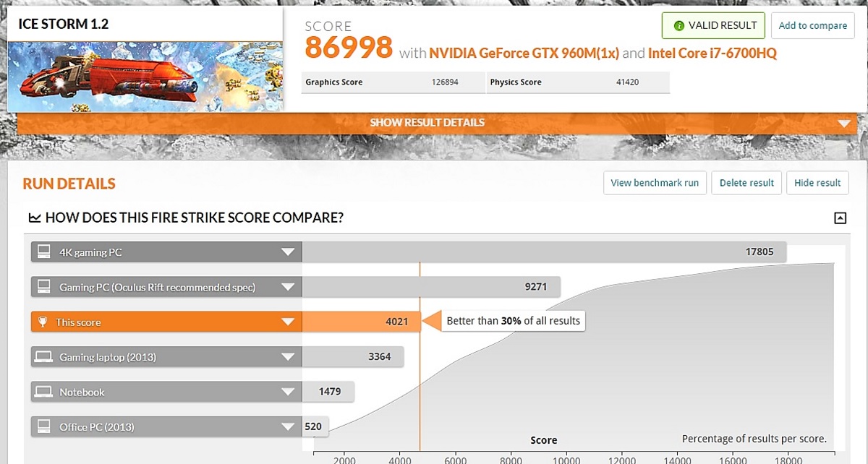Open the Oculus Rift recommended spec dropdown arrow
This screenshot has height=464, width=868.
pyautogui.click(x=289, y=287)
